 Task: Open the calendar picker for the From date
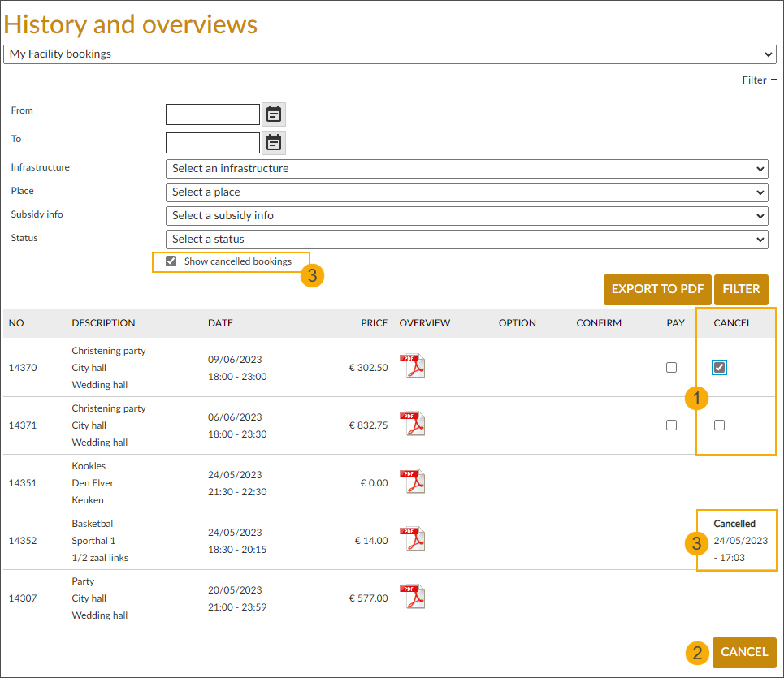click(273, 114)
